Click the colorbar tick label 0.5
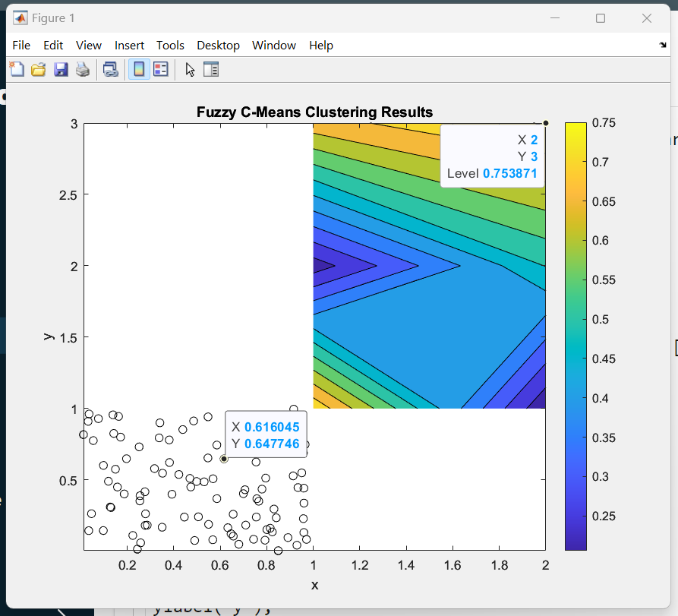Image resolution: width=678 pixels, height=616 pixels. click(x=600, y=319)
